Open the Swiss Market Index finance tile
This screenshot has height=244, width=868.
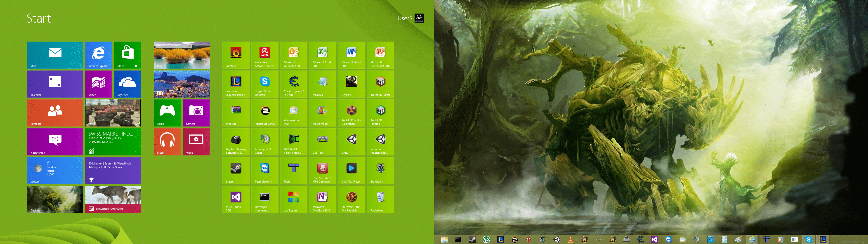(113, 142)
